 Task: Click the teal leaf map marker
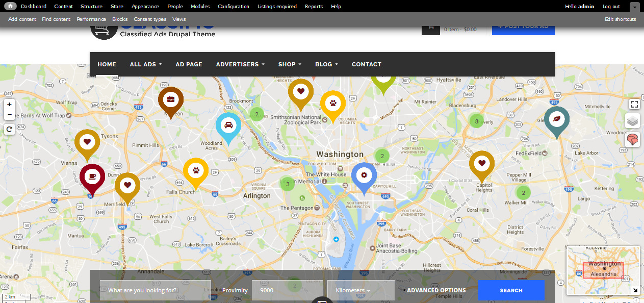tap(556, 119)
